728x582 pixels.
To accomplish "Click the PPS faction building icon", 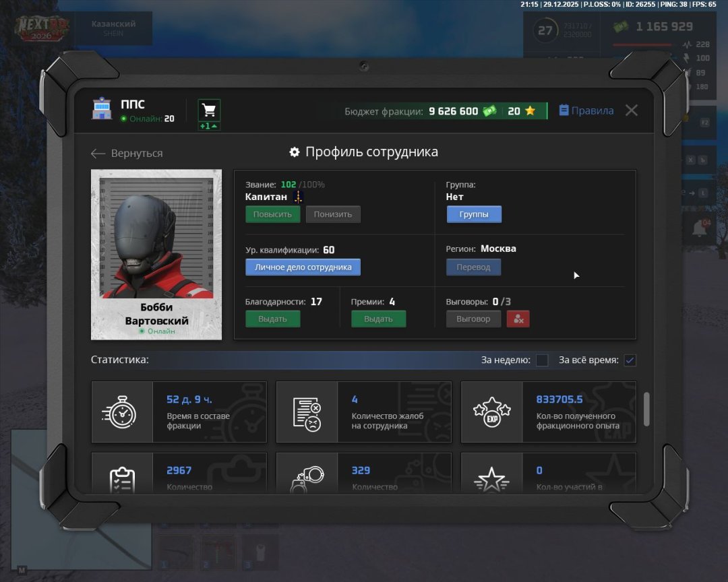I will point(102,110).
